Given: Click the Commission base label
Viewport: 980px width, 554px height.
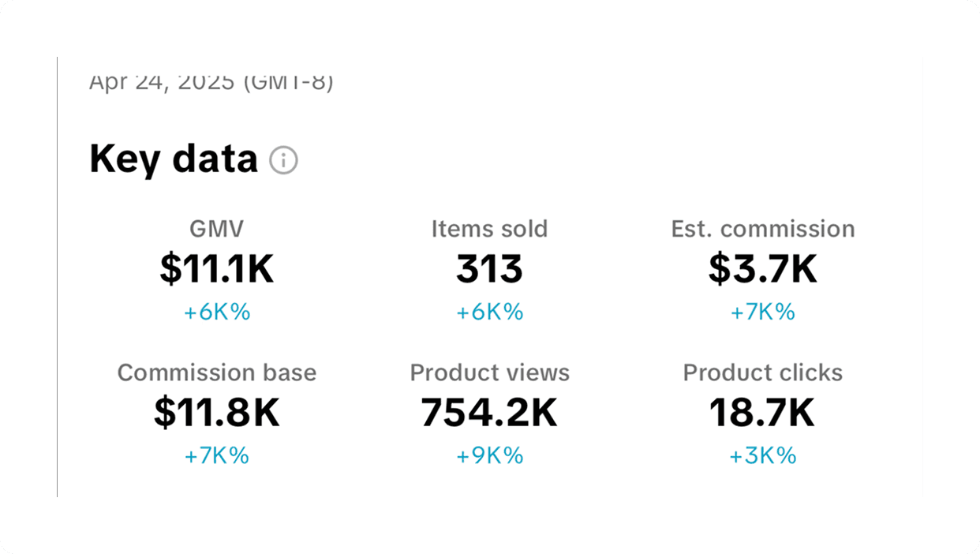Looking at the screenshot, I should (217, 372).
